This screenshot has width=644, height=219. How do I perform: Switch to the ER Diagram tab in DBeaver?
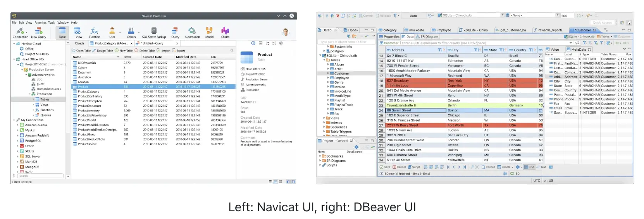427,37
